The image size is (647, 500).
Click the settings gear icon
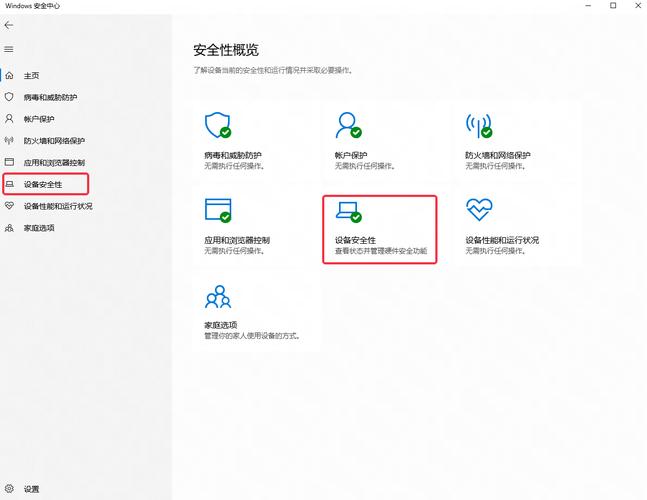point(9,489)
